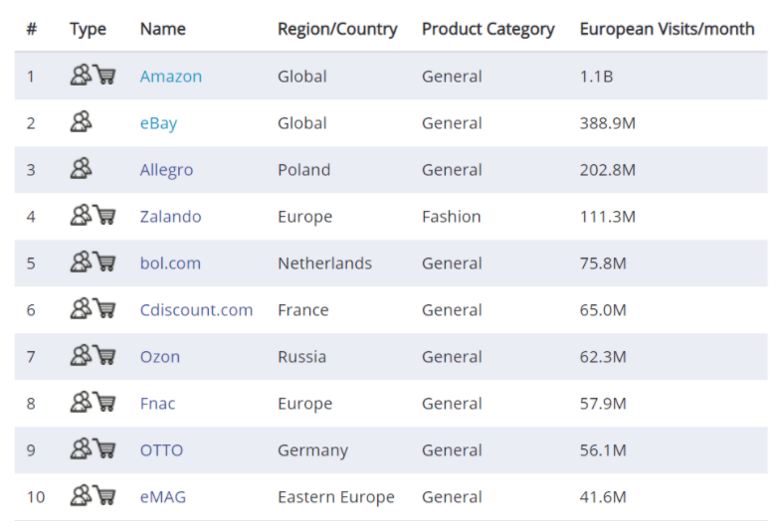This screenshot has height=532, width=778.
Task: Click the type icon in bol.com row
Action: coord(93,263)
